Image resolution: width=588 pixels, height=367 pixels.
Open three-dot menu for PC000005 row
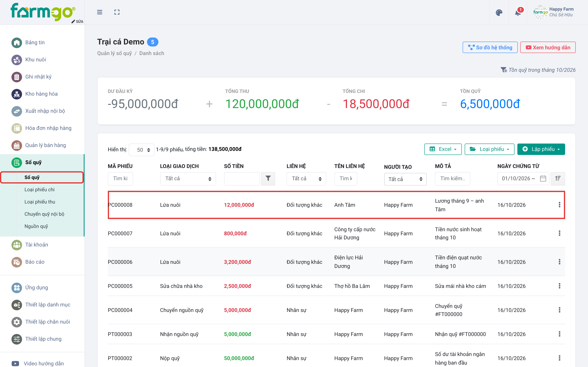pos(559,286)
